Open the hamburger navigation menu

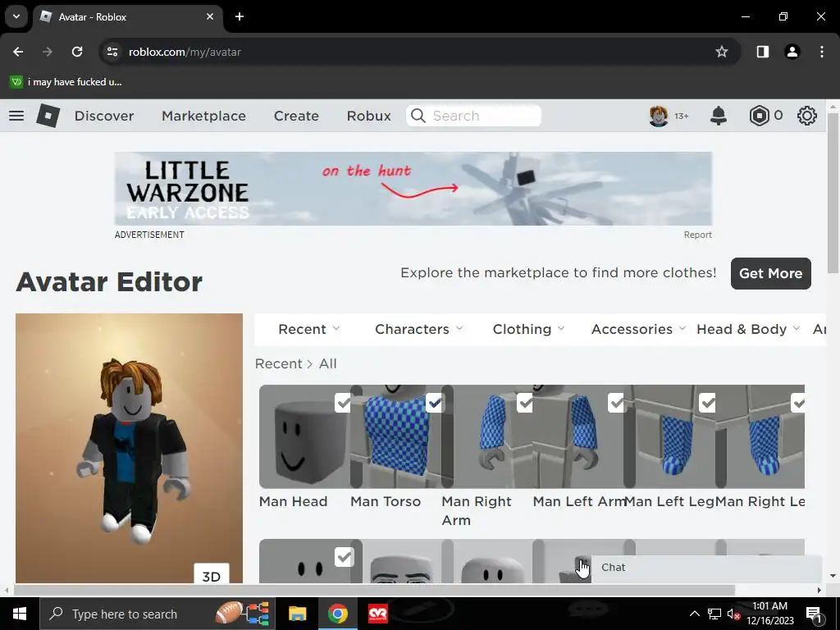tap(16, 116)
